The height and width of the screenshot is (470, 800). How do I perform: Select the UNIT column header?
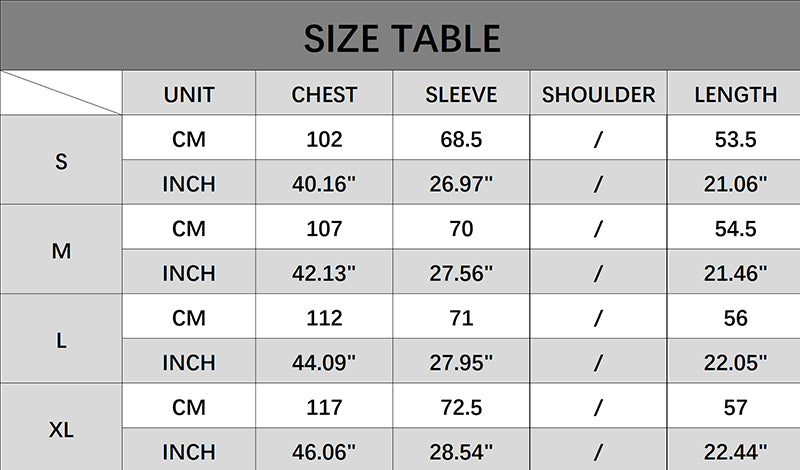pos(189,95)
